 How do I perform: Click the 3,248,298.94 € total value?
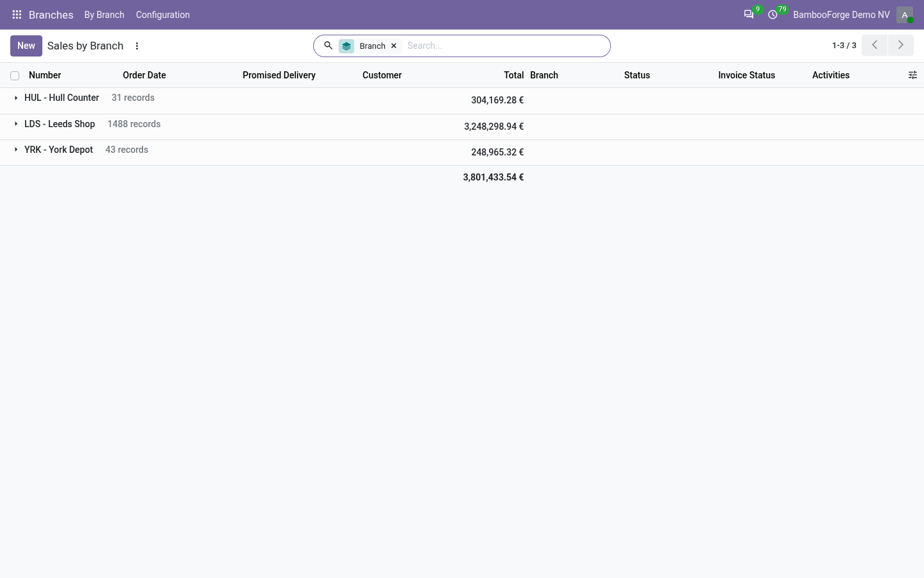[493, 127]
